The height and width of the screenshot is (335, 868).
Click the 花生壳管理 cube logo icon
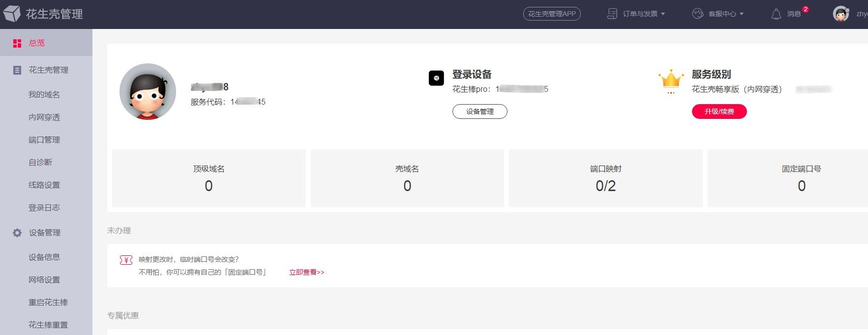click(12, 13)
